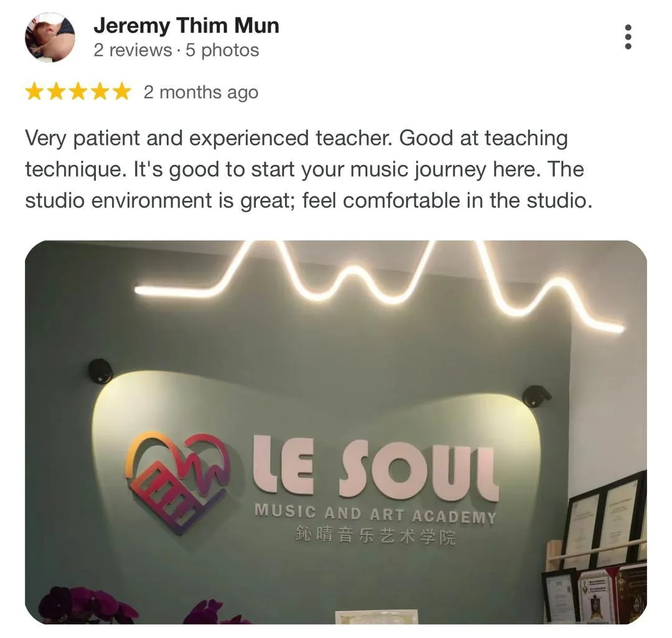Viewport: 672px width, 638px height.
Task: Select the review text paragraph
Action: (309, 169)
